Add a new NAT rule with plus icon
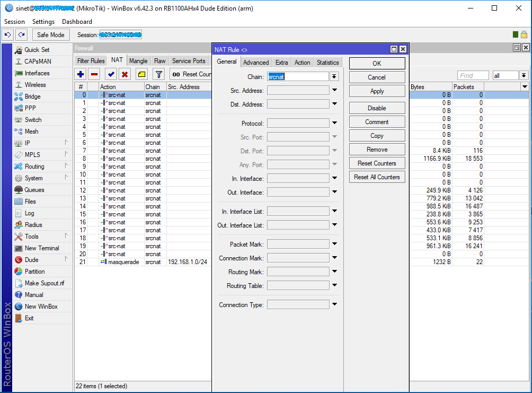 [x=81, y=74]
